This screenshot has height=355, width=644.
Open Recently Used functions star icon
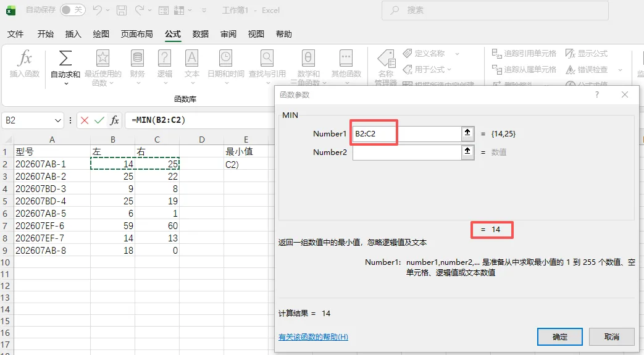[102, 58]
